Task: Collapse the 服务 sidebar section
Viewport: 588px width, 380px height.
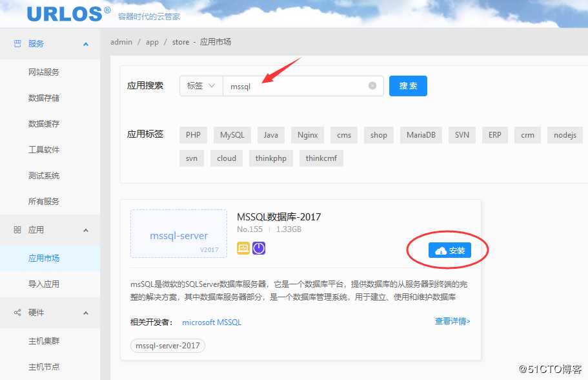Action: click(86, 44)
